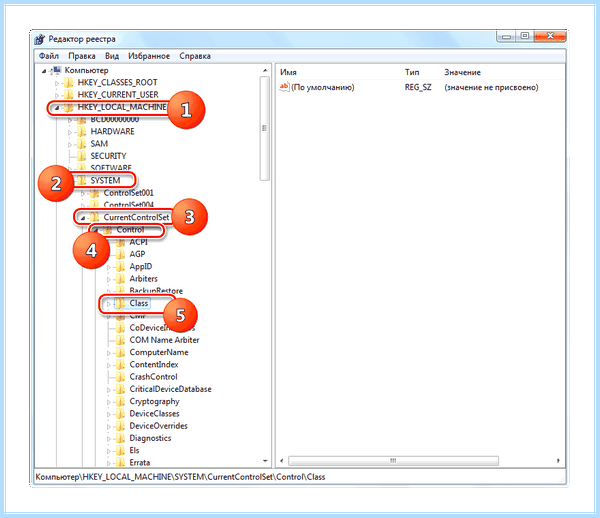This screenshot has width=600, height=518.
Task: Expand the HKEY_CLASSES_ROOT key
Action: tap(57, 83)
